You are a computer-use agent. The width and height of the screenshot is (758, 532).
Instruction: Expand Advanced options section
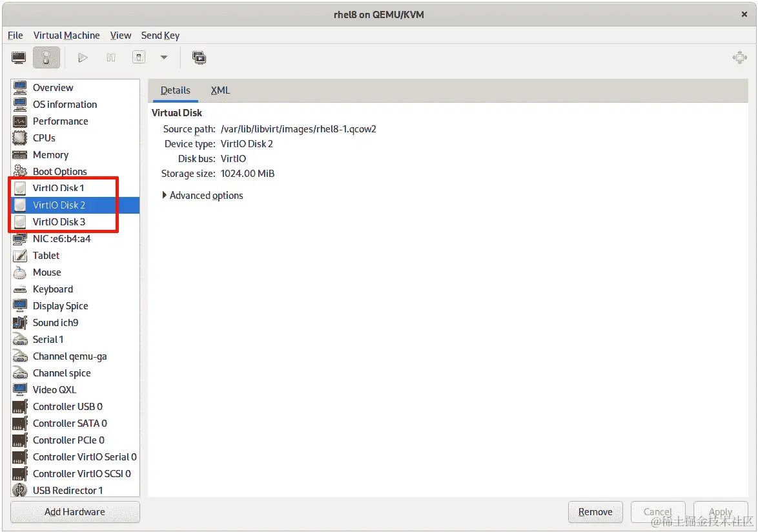(x=203, y=195)
